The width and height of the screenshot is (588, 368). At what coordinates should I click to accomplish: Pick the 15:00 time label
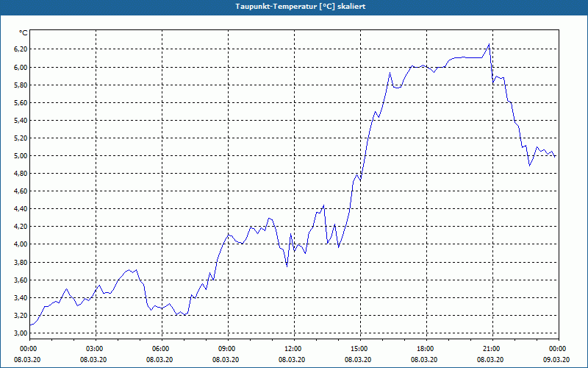[360, 349]
